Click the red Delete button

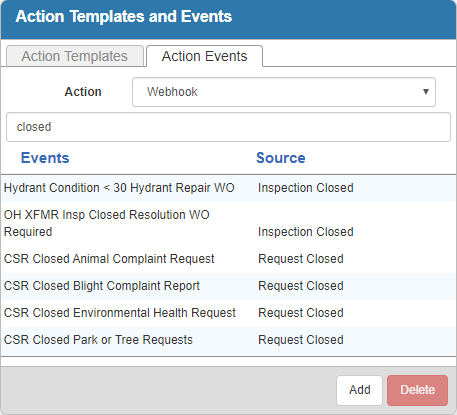tap(417, 390)
